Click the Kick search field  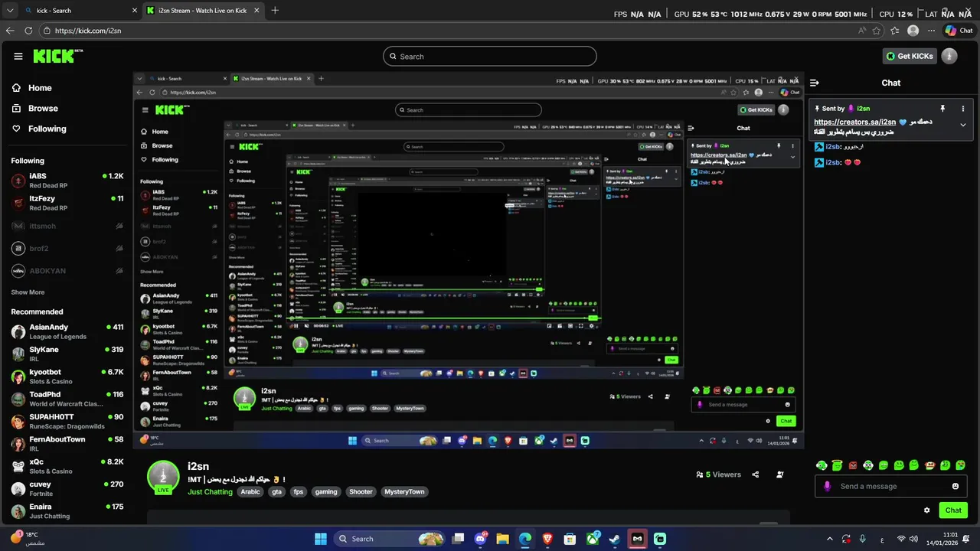coord(490,56)
